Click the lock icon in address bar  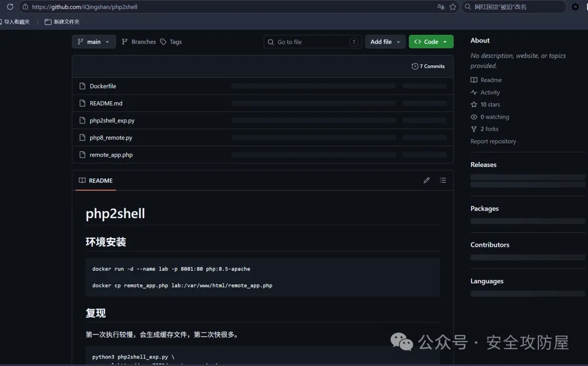pos(25,7)
